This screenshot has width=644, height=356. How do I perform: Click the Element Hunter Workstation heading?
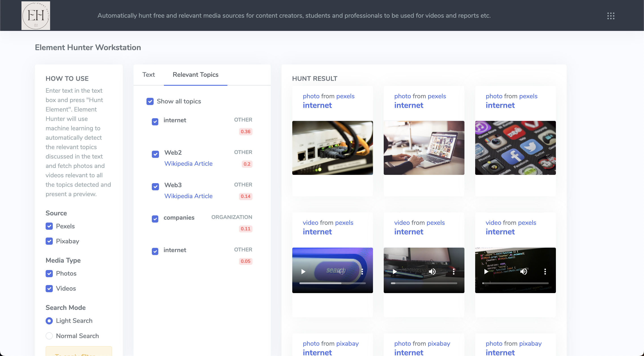coord(88,47)
